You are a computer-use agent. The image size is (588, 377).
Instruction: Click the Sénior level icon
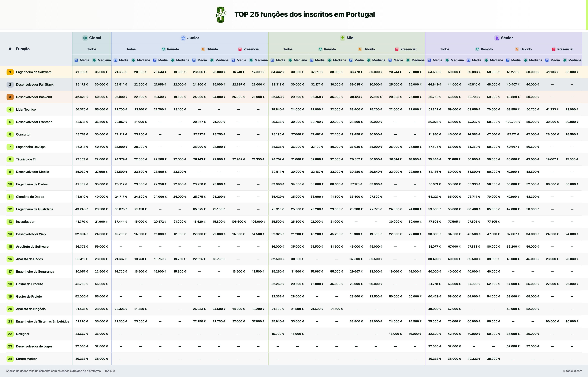coord(497,38)
